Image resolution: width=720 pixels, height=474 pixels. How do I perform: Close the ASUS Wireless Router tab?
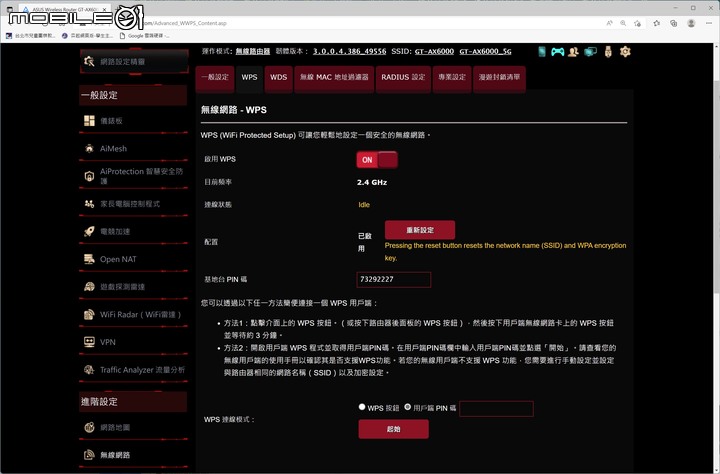105,9
